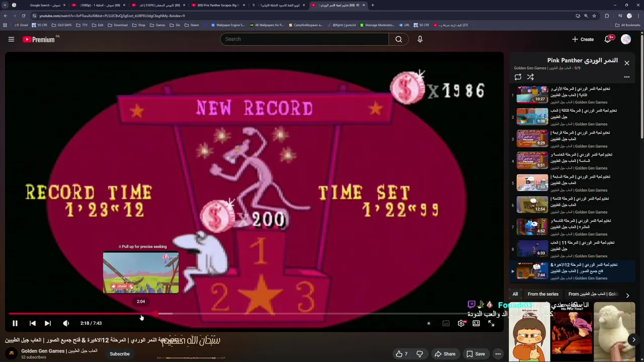Image resolution: width=644 pixels, height=362 pixels.
Task: Open YouTube notifications bell
Action: 608,39
